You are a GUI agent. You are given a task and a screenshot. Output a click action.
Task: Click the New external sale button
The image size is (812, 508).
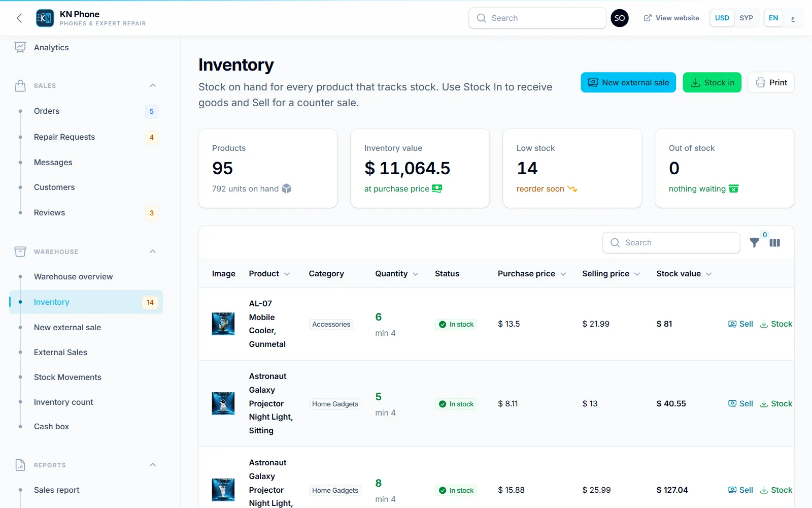pos(628,82)
